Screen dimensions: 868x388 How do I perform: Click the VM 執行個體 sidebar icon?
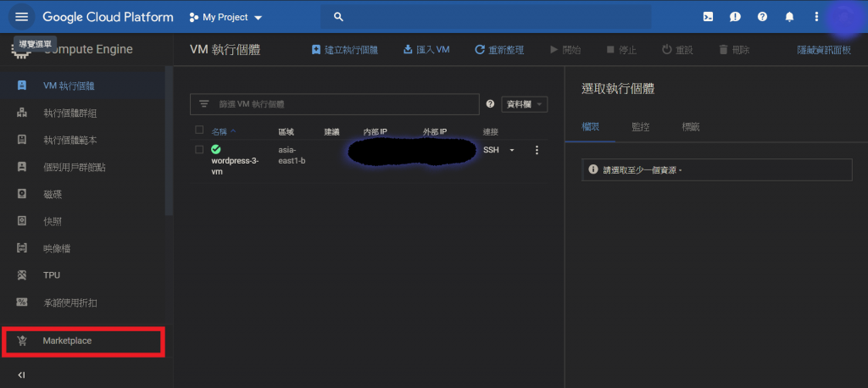21,86
